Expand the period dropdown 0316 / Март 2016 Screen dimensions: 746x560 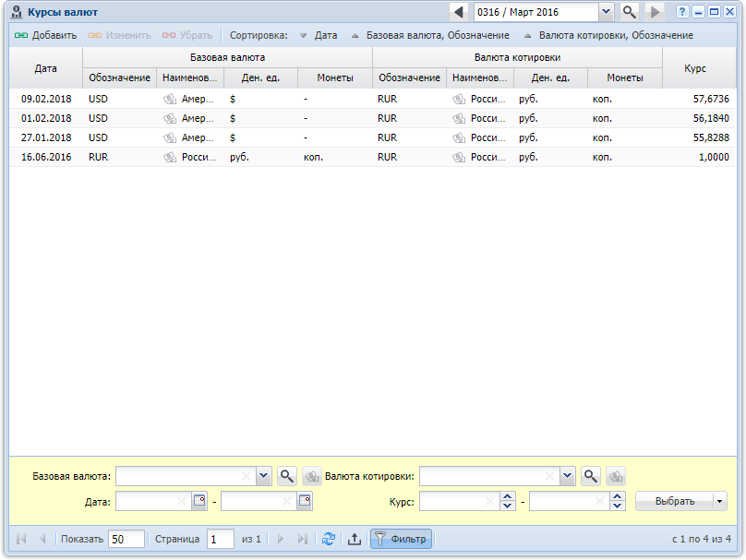pos(606,12)
